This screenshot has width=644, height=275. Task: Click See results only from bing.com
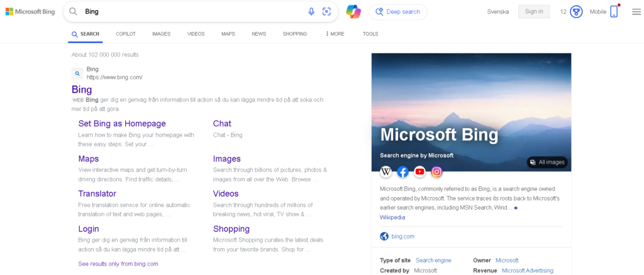pyautogui.click(x=118, y=264)
